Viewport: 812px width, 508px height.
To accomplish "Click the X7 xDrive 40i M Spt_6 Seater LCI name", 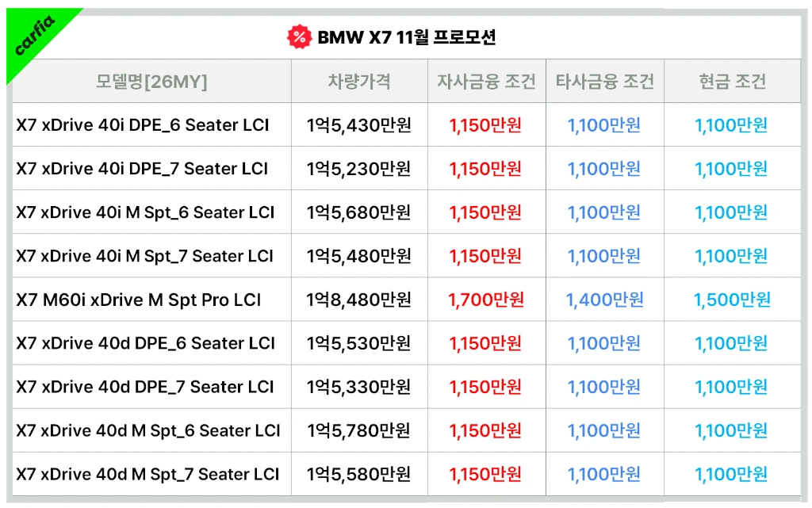I will [145, 212].
